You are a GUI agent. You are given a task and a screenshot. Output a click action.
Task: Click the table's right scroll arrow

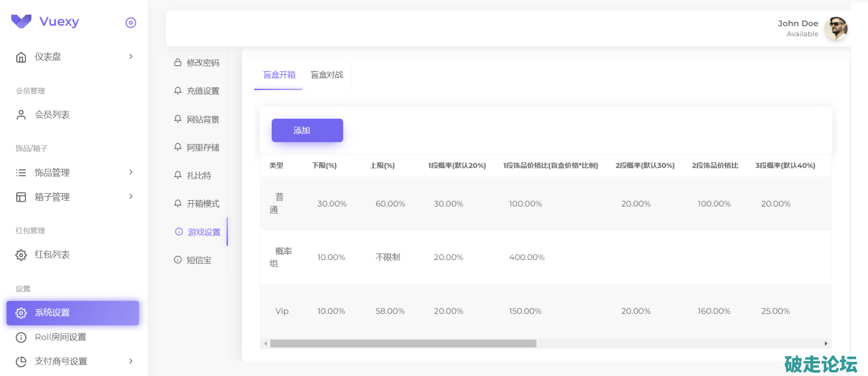point(825,344)
